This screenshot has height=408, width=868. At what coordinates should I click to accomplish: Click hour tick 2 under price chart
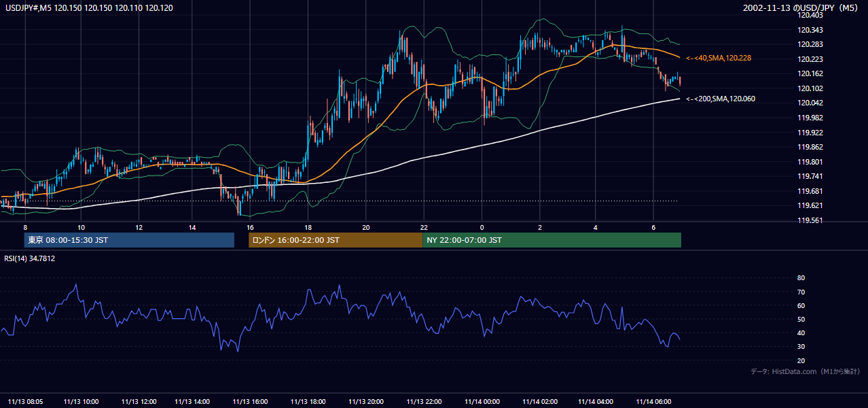pos(540,227)
